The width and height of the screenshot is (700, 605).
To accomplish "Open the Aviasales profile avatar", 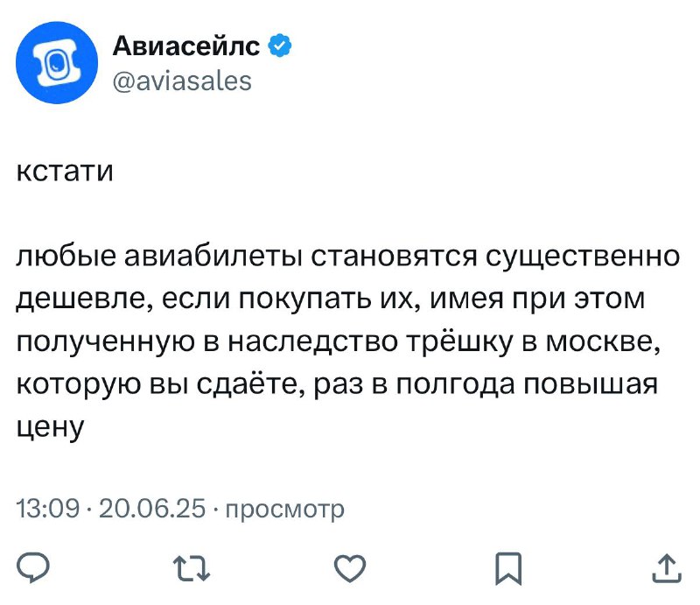I will coord(57,62).
